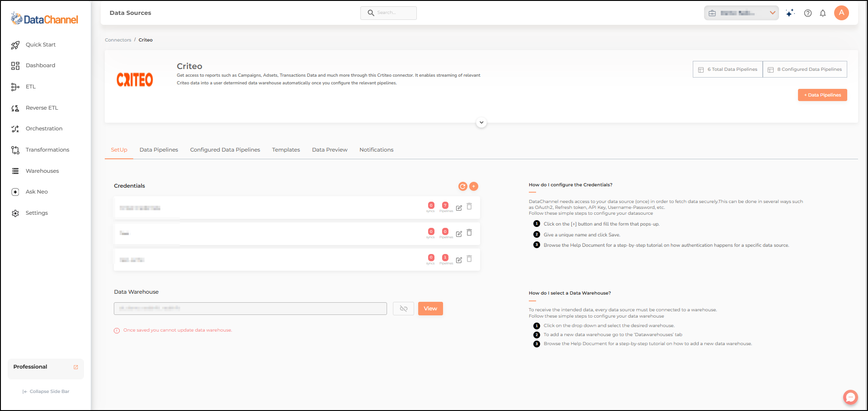Screen dimensions: 868x411
Task: Go to Warehouses in the sidebar
Action: click(x=42, y=171)
